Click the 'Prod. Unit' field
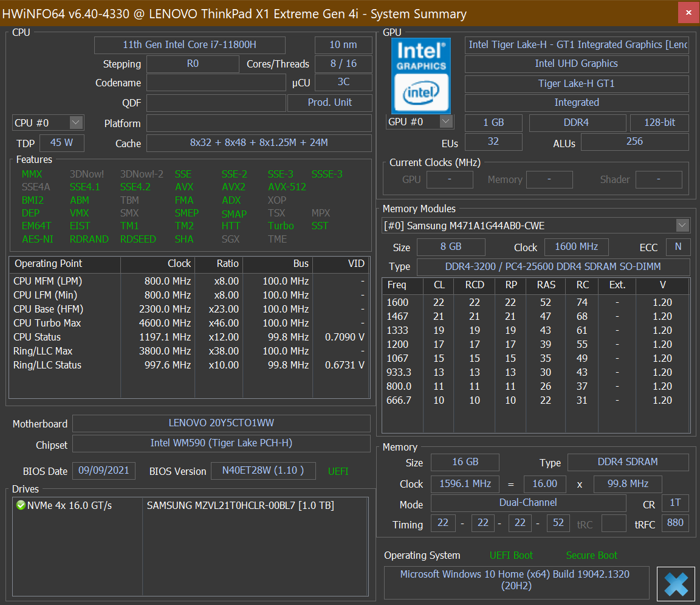This screenshot has height=605, width=700. (330, 103)
